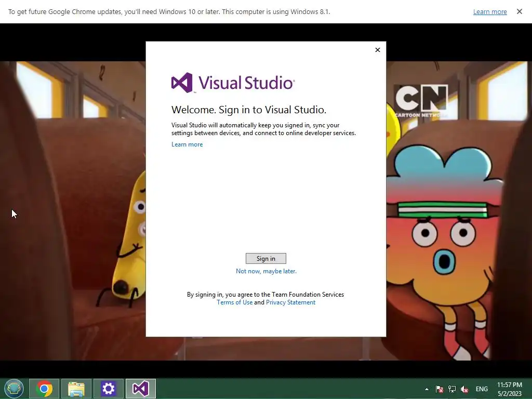Open Learn more link in Visual Studio dialog
This screenshot has height=399, width=532.
187,144
